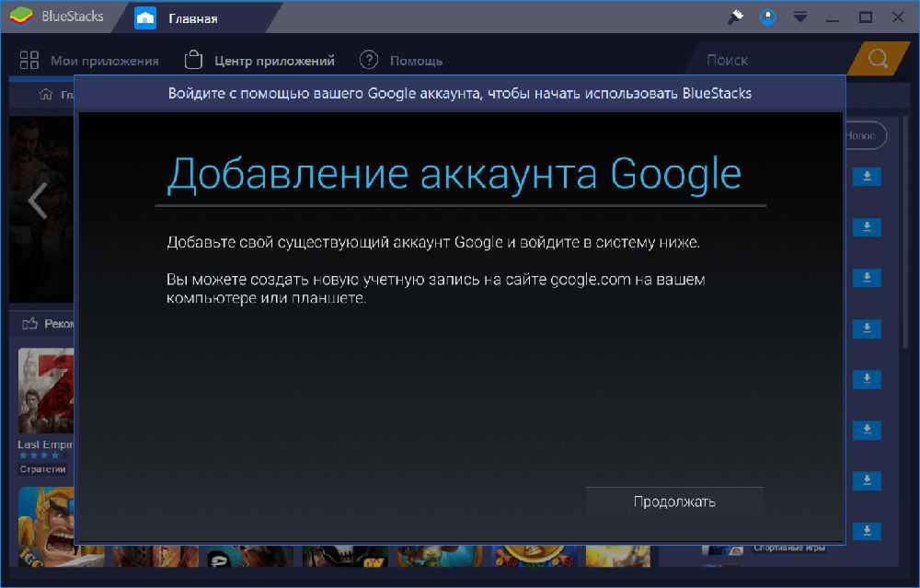
Task: Open the Мои приложения section
Action: point(89,61)
